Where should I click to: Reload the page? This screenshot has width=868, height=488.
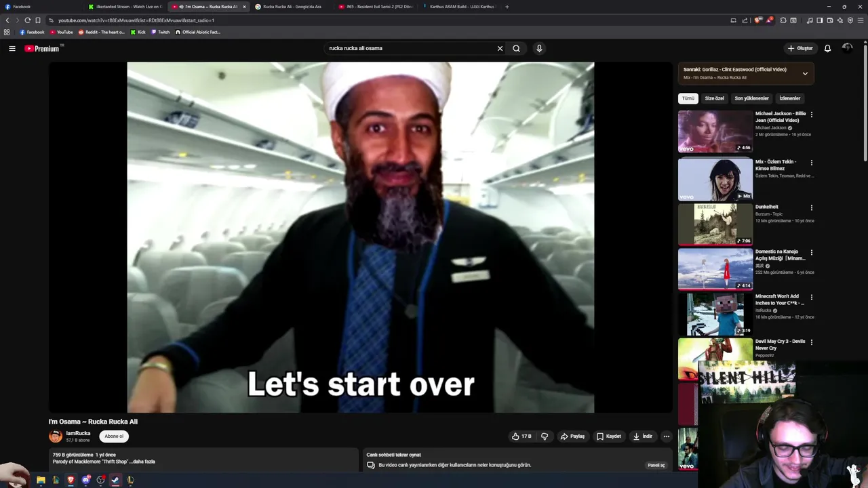pyautogui.click(x=27, y=20)
